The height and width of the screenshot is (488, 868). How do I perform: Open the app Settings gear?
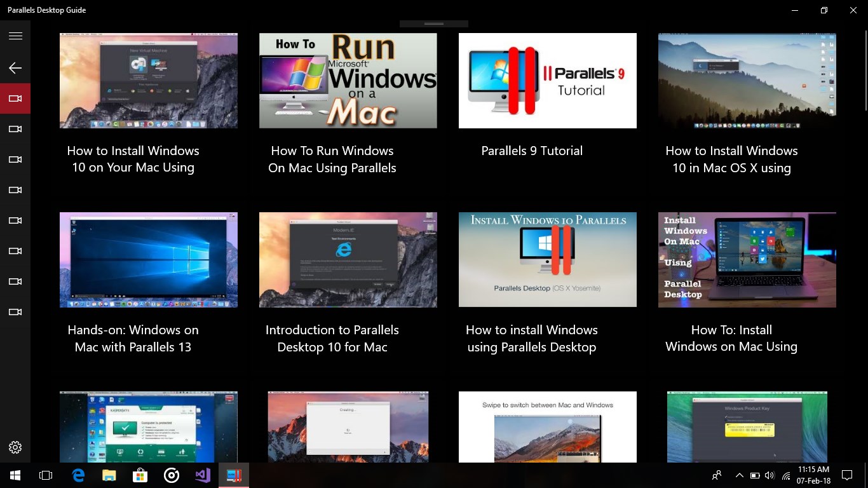[x=15, y=447]
